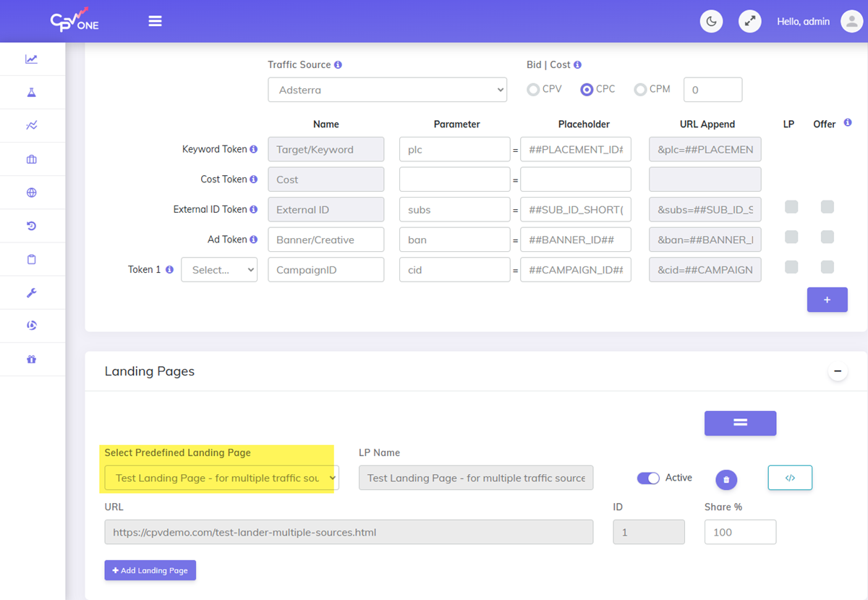The image size is (868, 600).
Task: Edit the Share % value field
Action: tap(740, 532)
